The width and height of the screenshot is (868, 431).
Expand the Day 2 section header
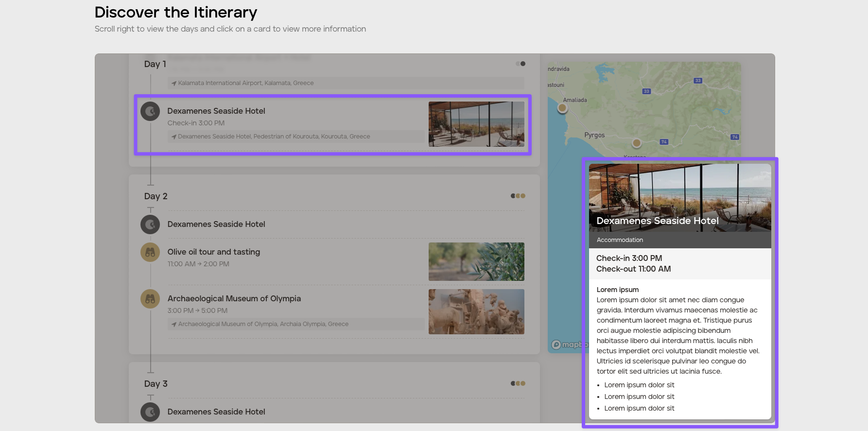click(x=156, y=196)
